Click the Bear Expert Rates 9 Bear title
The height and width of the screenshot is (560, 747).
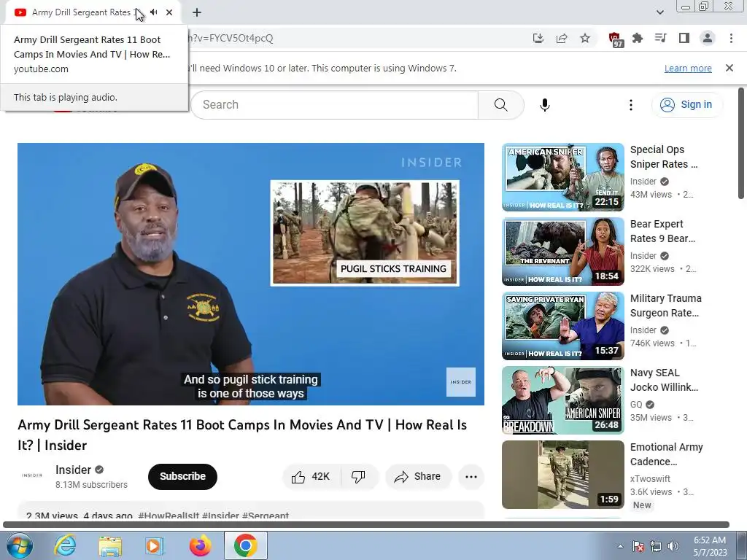pyautogui.click(x=662, y=231)
